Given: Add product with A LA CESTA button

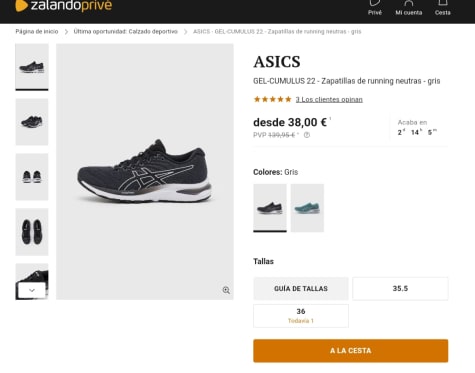Looking at the screenshot, I should coord(350,351).
